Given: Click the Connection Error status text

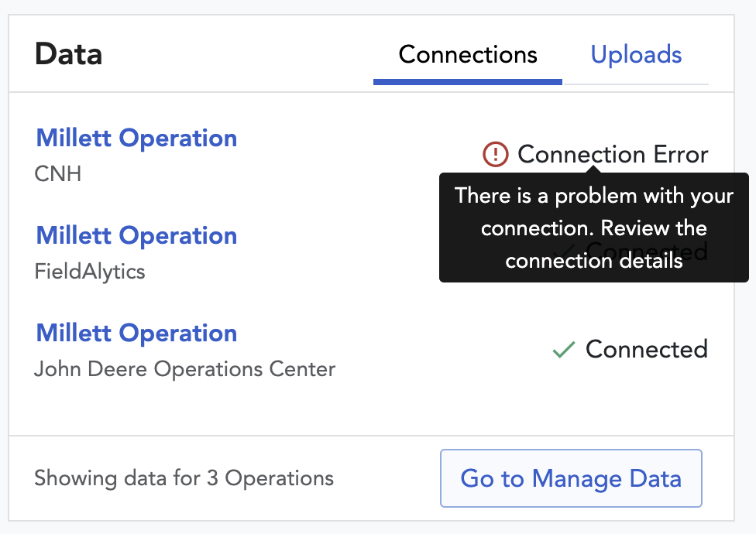Looking at the screenshot, I should (613, 155).
